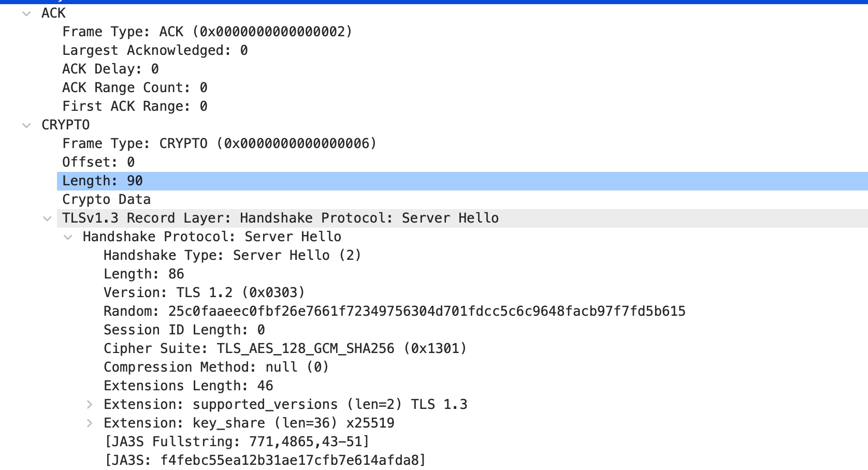Viewport: 868px width, 470px height.
Task: Select the Crypto Data row
Action: pos(106,200)
